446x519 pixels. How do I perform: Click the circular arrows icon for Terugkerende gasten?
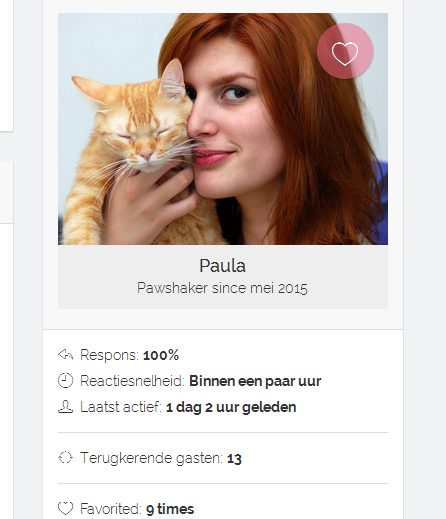point(65,457)
